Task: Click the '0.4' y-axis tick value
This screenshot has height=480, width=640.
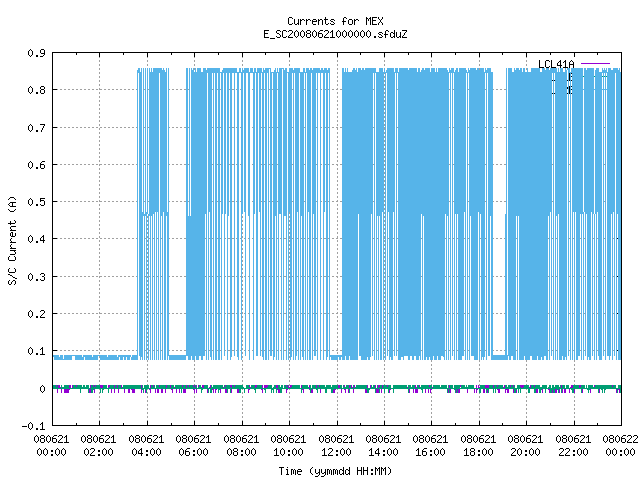Action: [x=36, y=239]
